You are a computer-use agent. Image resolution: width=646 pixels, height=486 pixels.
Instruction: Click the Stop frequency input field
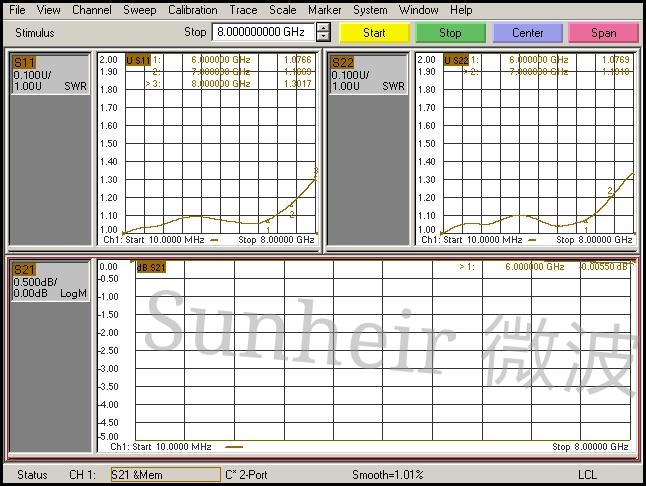click(x=263, y=32)
